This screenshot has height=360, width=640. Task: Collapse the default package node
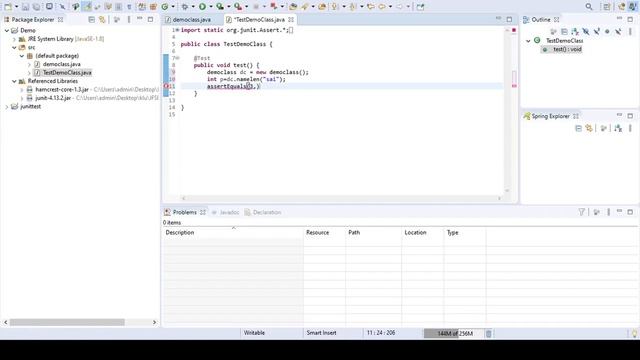22,56
